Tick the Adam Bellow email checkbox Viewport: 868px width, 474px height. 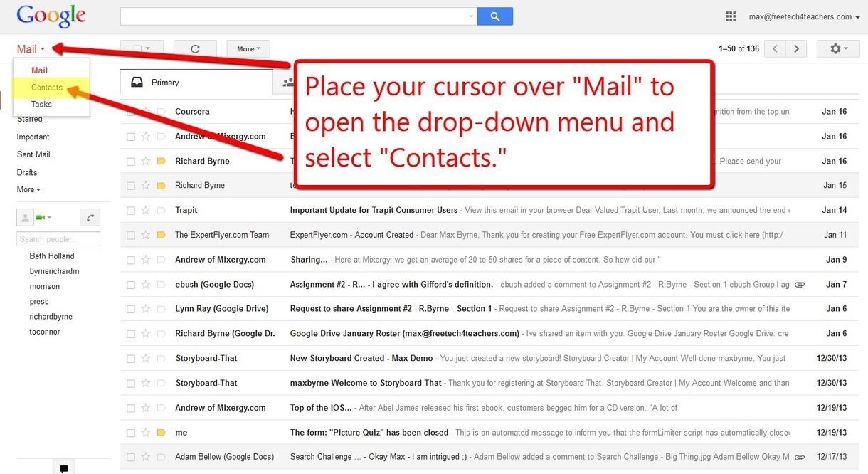(x=131, y=457)
